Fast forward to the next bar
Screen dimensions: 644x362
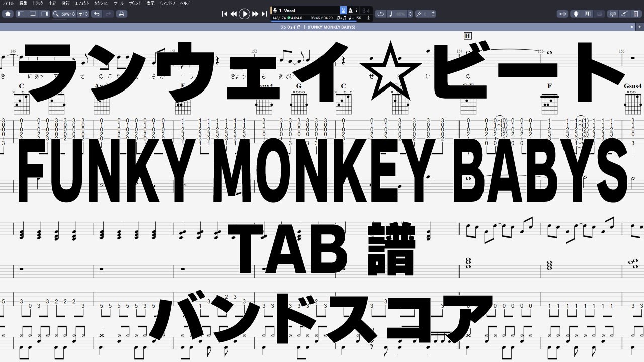256,14
